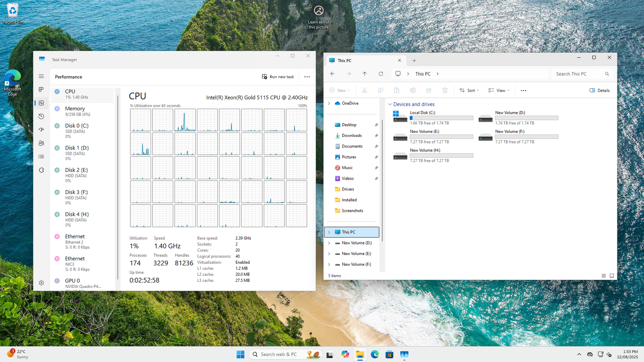Open Task Manager hamburger navigation menu
This screenshot has width=644, height=362.
tap(41, 76)
